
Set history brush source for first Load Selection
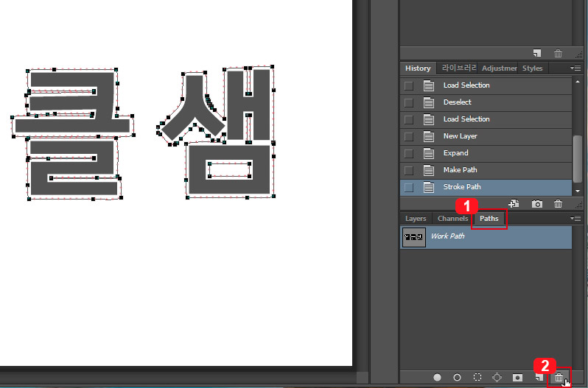[x=409, y=85]
